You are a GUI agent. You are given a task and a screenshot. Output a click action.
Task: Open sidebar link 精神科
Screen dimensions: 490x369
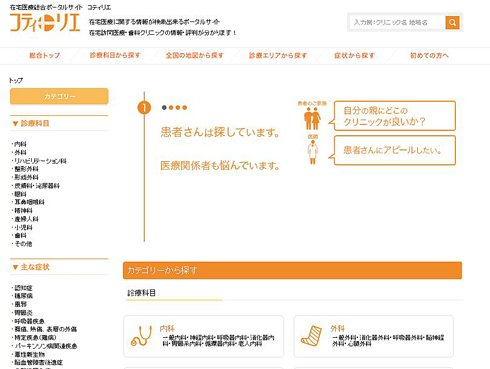coord(23,210)
